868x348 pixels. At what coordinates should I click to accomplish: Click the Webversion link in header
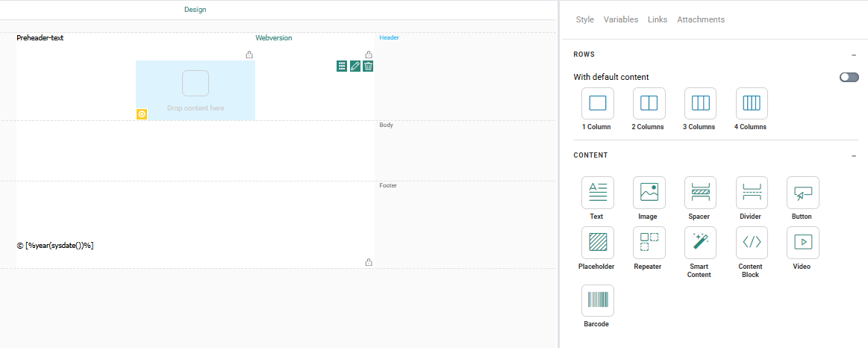(x=274, y=38)
